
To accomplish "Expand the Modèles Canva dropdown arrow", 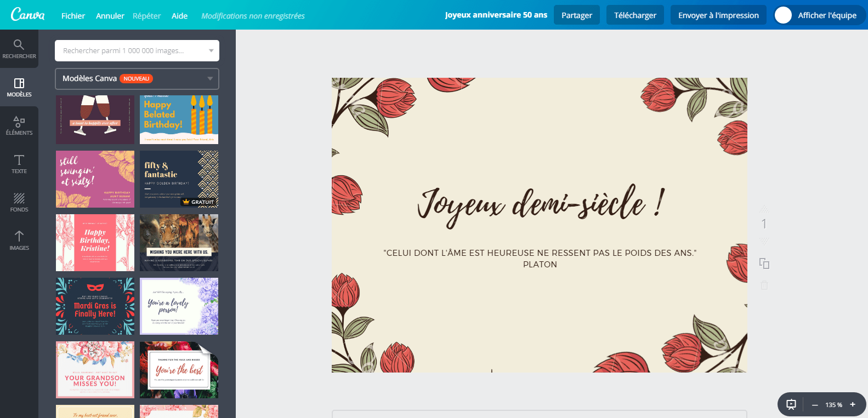I will [x=210, y=78].
